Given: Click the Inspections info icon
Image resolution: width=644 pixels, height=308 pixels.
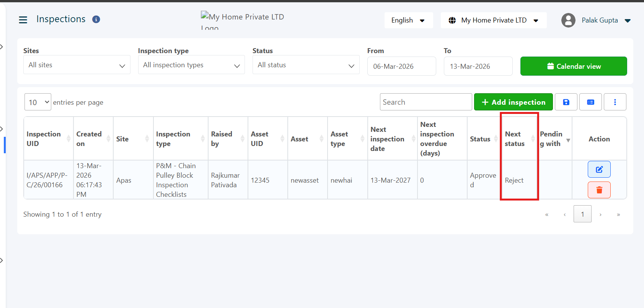Looking at the screenshot, I should [96, 19].
